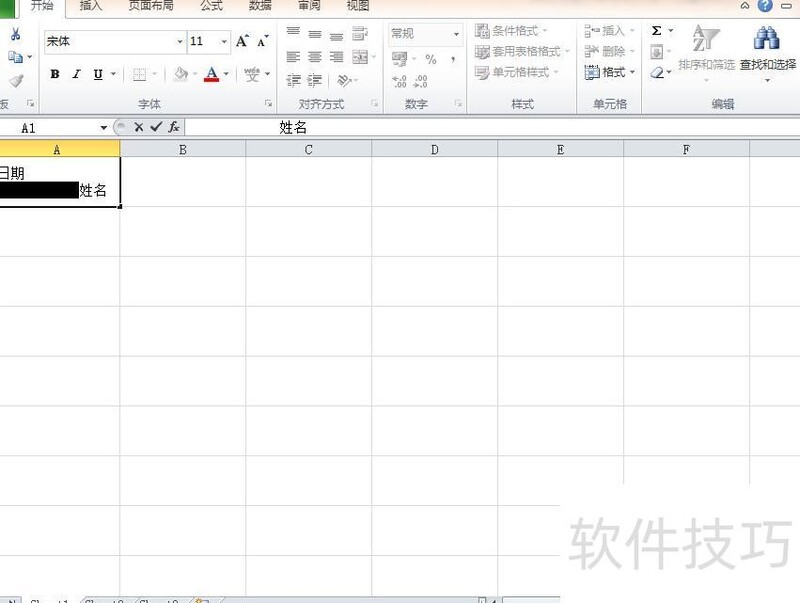Viewport: 800px width, 603px height.
Task: Open the underline style dropdown arrow
Action: click(x=113, y=74)
